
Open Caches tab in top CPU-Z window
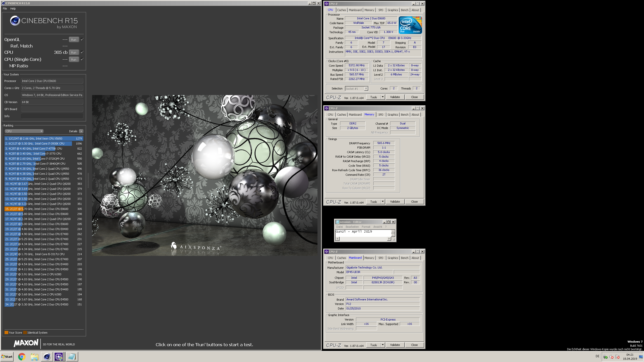pos(341,10)
